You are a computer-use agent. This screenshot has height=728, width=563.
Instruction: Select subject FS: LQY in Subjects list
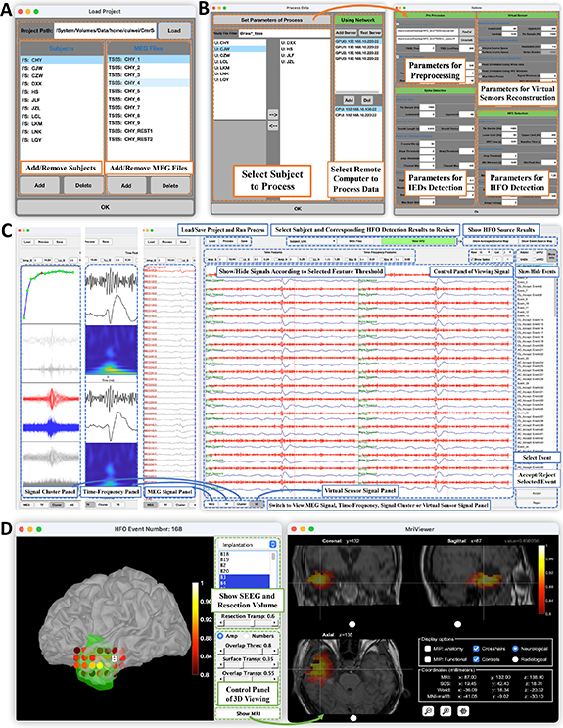coord(62,140)
